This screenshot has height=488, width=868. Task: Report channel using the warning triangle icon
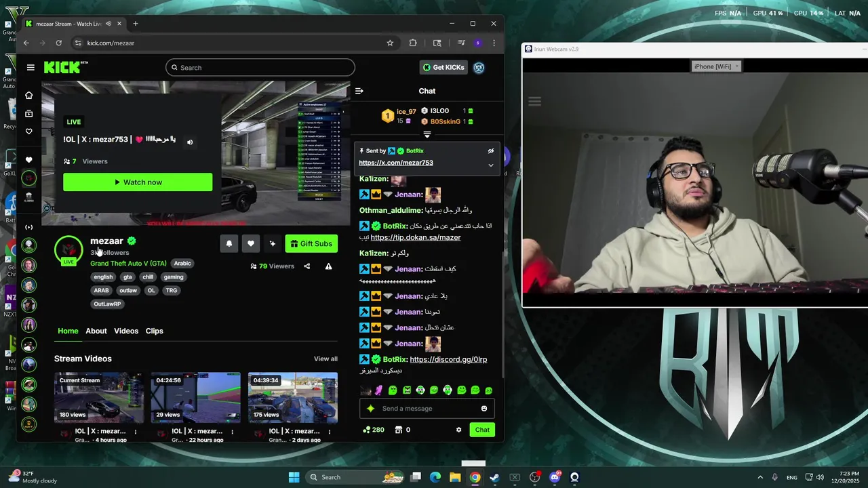click(x=328, y=266)
